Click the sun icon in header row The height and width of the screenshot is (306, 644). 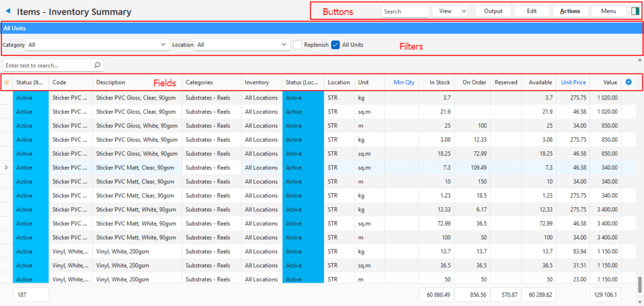6,82
